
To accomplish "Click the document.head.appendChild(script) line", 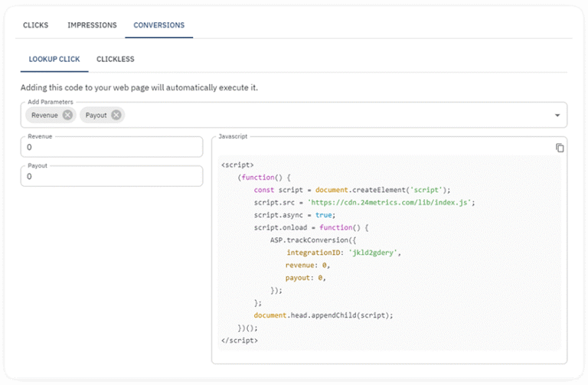I will tap(324, 315).
